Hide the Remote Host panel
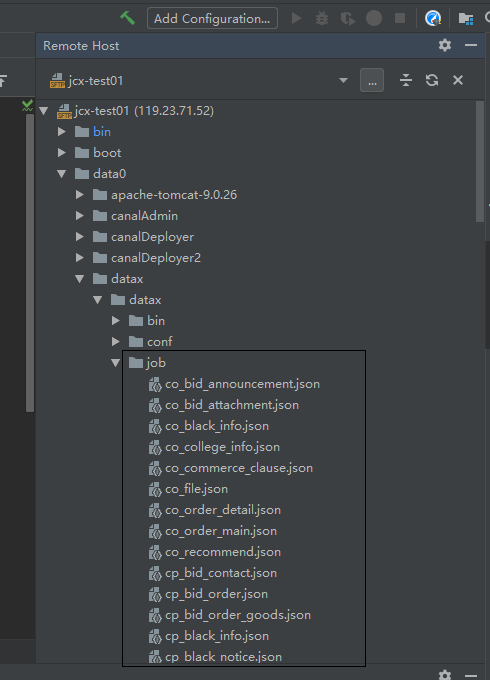 [x=471, y=45]
